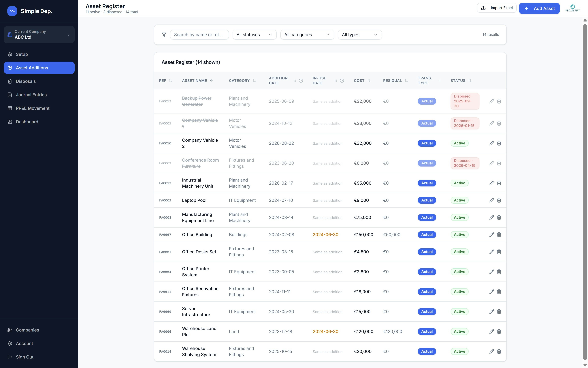
Task: Delete the Backup Power Generator asset
Action: click(x=499, y=101)
